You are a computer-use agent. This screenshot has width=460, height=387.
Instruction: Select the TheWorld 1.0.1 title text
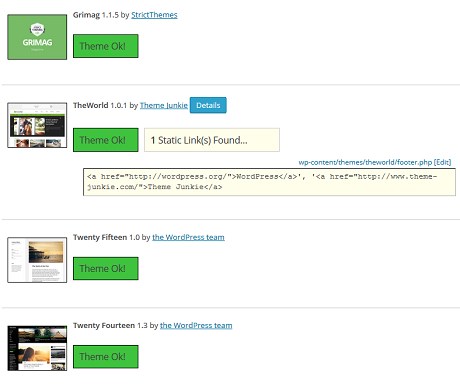[100, 105]
